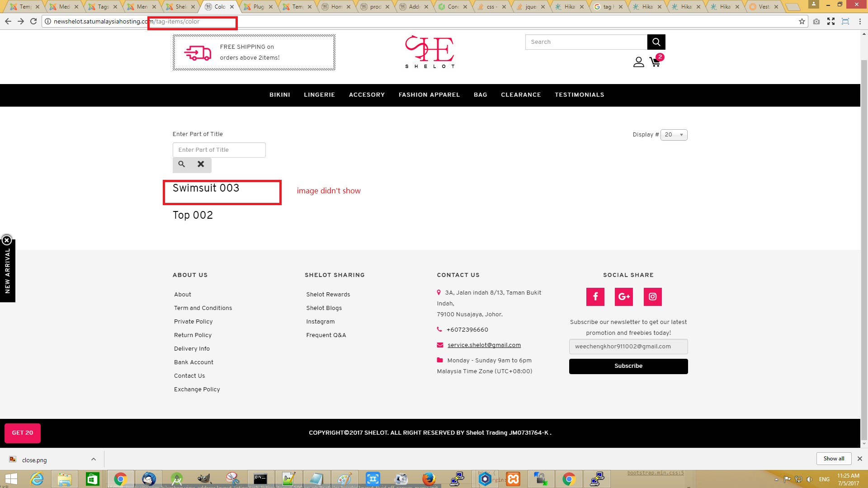Image resolution: width=868 pixels, height=488 pixels.
Task: Click the fullscreen extension icon in toolbar
Action: pyautogui.click(x=831, y=21)
